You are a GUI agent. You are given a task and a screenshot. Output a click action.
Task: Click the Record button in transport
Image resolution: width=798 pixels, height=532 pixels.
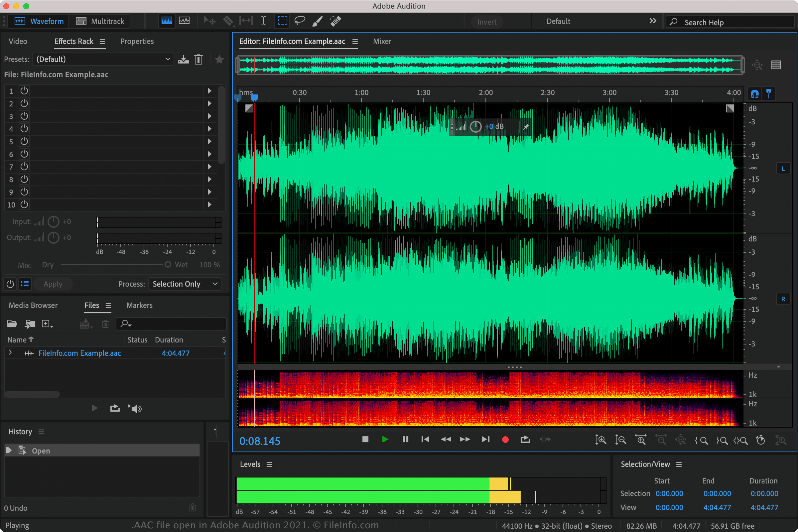click(505, 439)
